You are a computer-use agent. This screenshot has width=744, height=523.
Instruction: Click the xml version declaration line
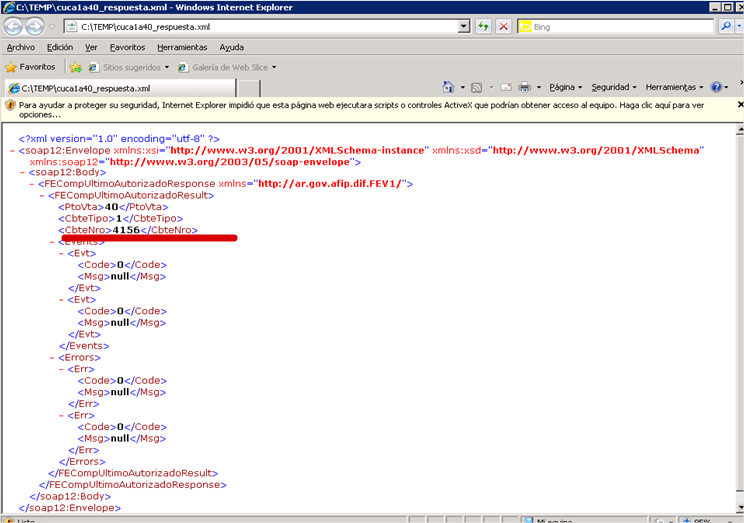119,139
